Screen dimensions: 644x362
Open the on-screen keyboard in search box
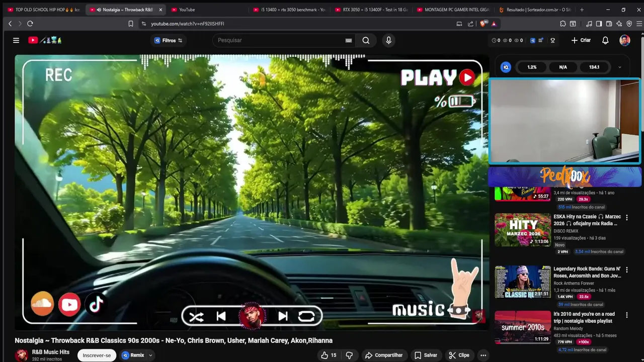[x=348, y=40]
